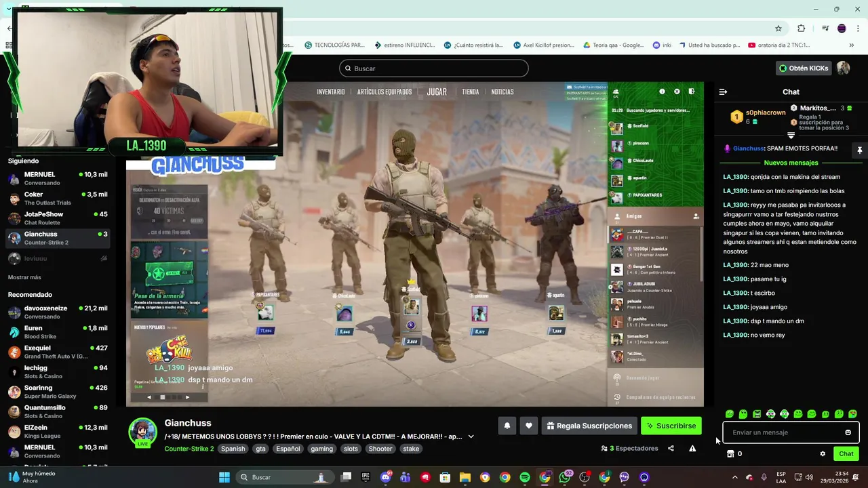Click the gta tag
This screenshot has height=488, width=868.
[261, 449]
